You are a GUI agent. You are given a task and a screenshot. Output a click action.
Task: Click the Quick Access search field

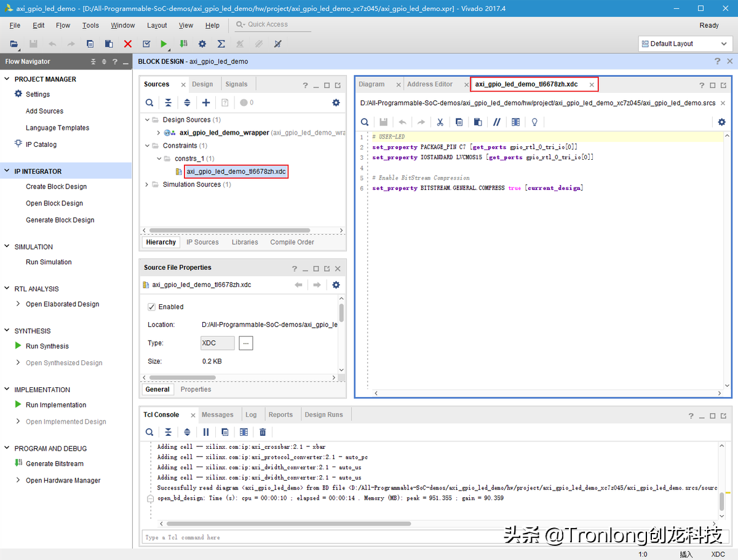pos(273,25)
